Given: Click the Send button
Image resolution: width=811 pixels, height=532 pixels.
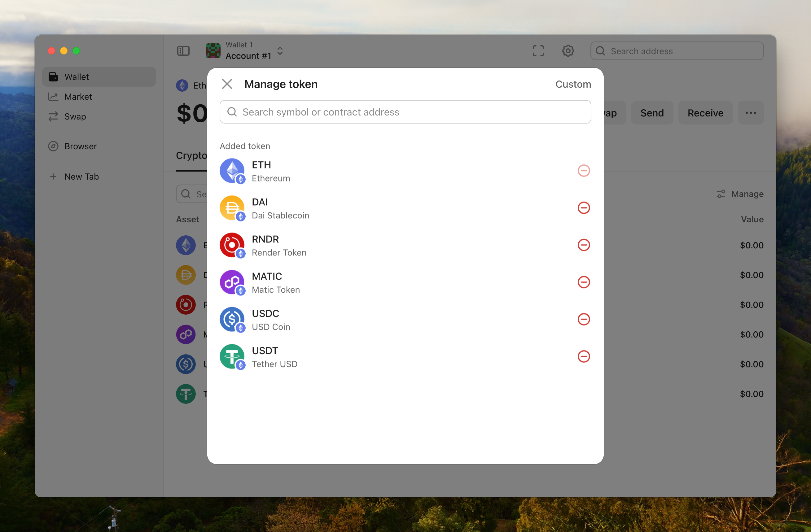Looking at the screenshot, I should coord(652,113).
